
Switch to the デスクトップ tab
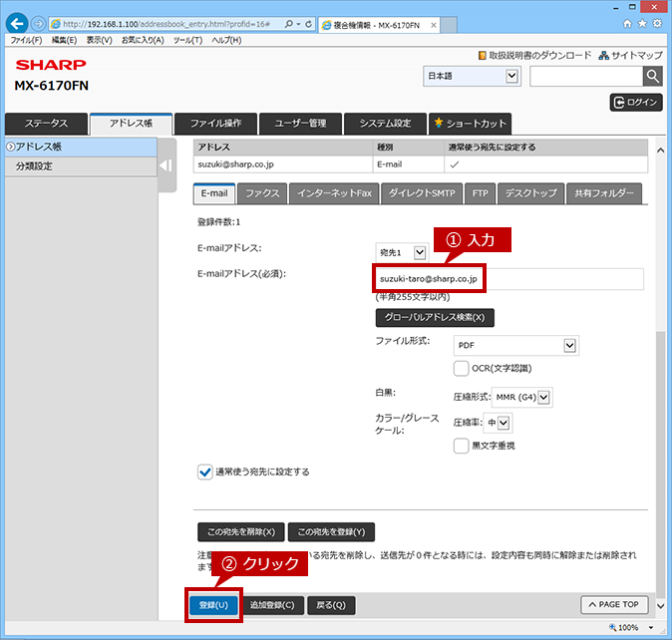coord(530,193)
